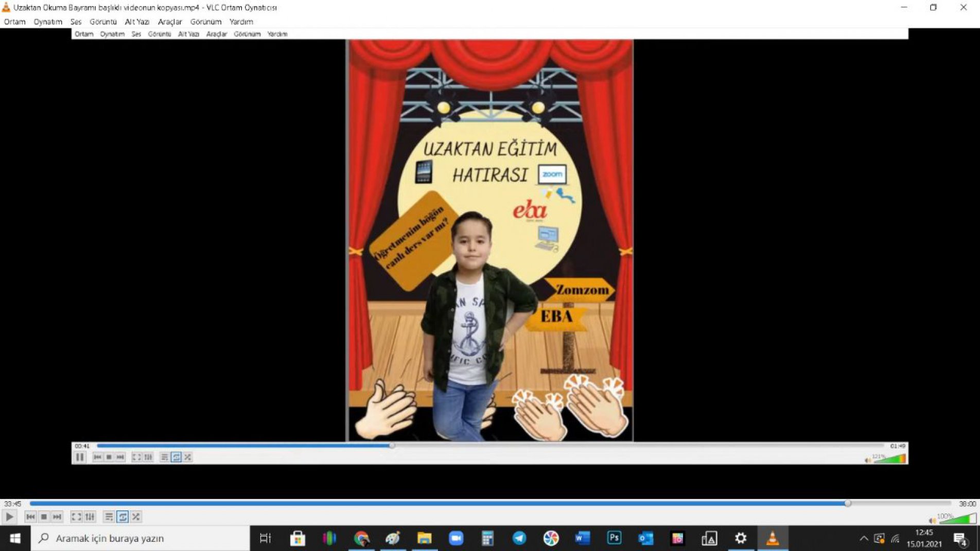Toggle random shuffle playback

[x=136, y=517]
